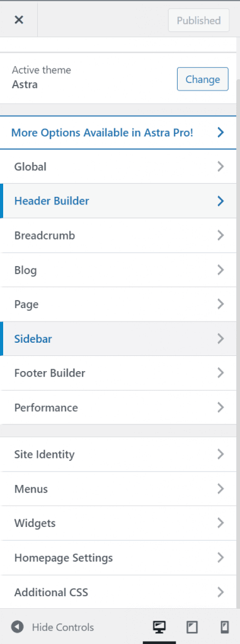Open the Site Identity section

click(118, 454)
